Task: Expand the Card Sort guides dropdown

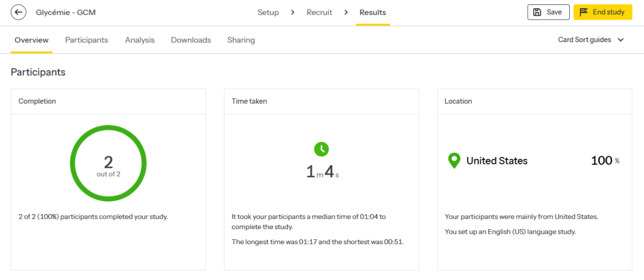Action: 590,40
